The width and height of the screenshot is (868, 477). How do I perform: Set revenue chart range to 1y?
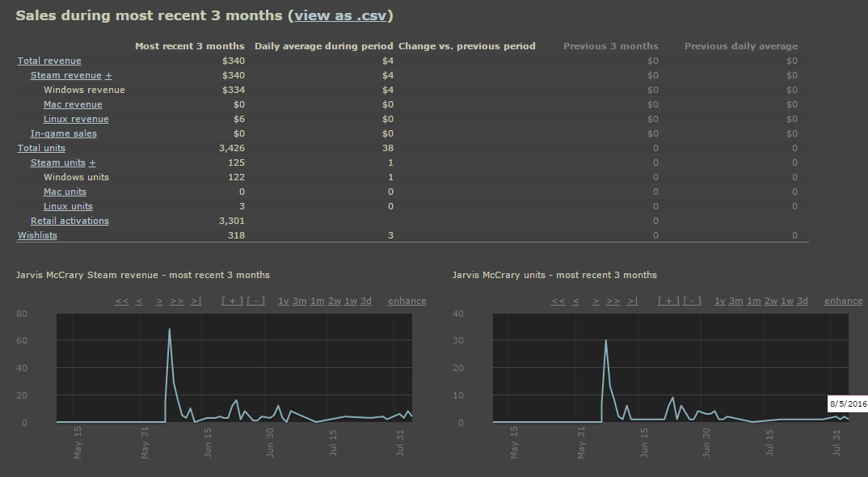pos(284,301)
